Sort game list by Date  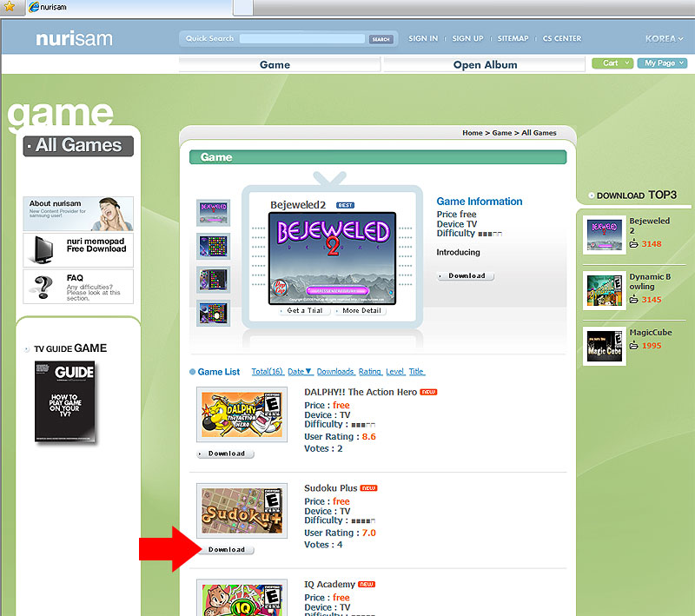(x=300, y=372)
